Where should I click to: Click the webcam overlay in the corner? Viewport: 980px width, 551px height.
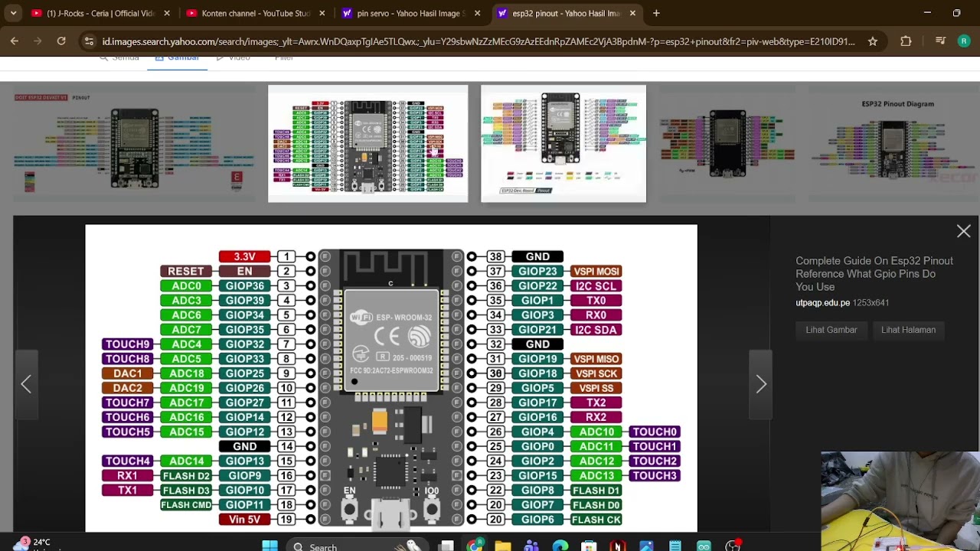click(x=900, y=500)
